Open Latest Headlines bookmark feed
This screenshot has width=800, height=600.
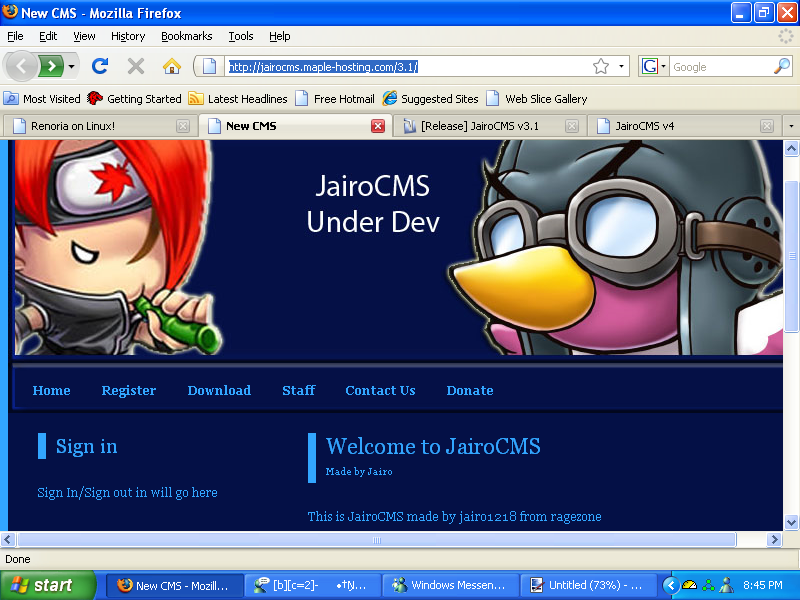(238, 99)
